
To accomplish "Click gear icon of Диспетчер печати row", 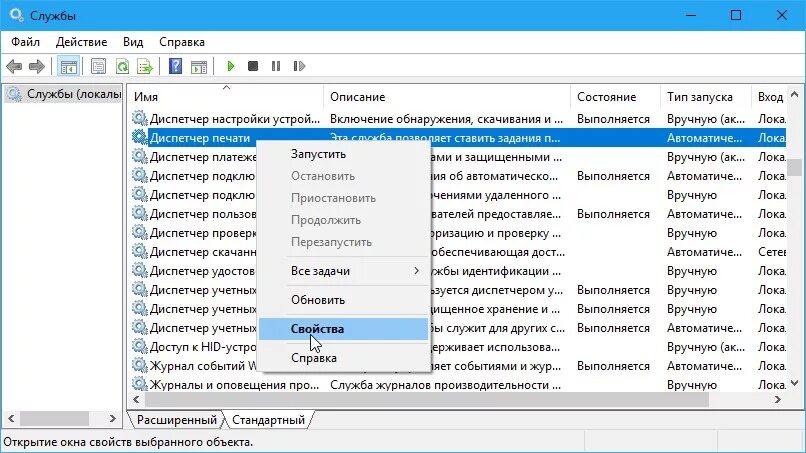I will click(x=139, y=137).
